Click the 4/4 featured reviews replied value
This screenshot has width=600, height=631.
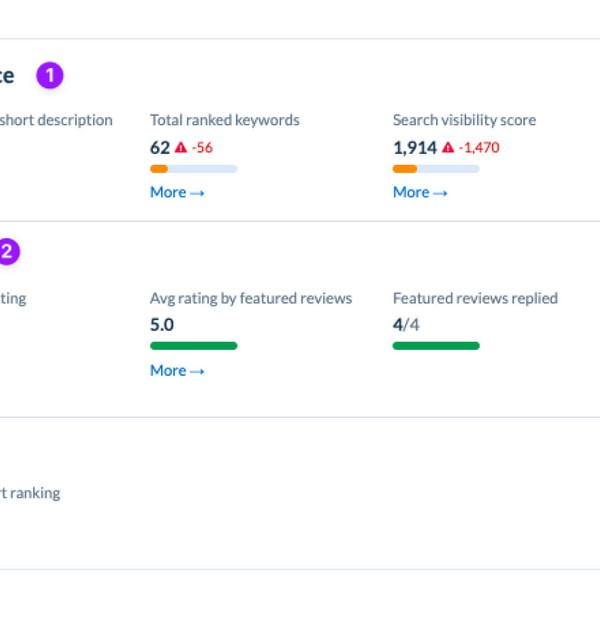click(x=406, y=324)
